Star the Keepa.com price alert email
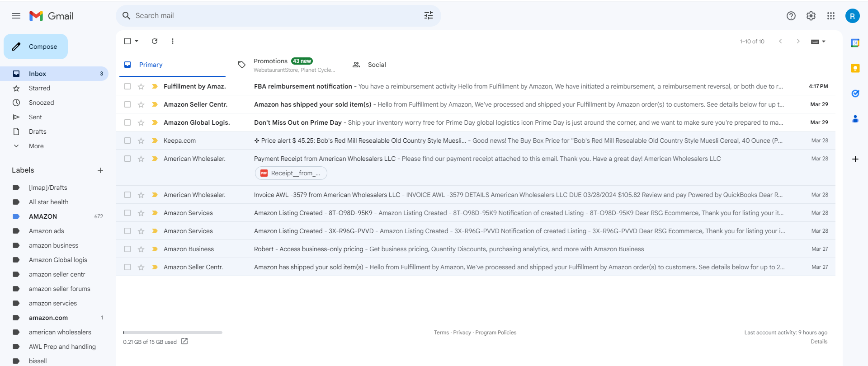Image resolution: width=868 pixels, height=366 pixels. coord(141,141)
